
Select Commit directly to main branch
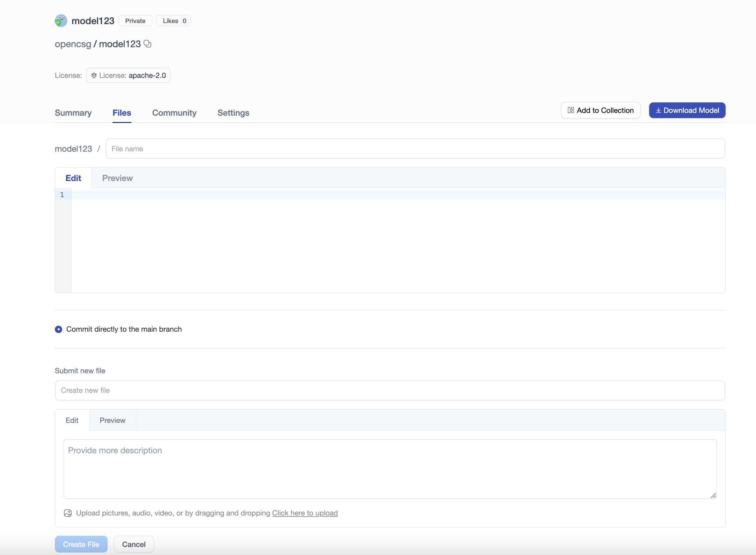click(59, 329)
